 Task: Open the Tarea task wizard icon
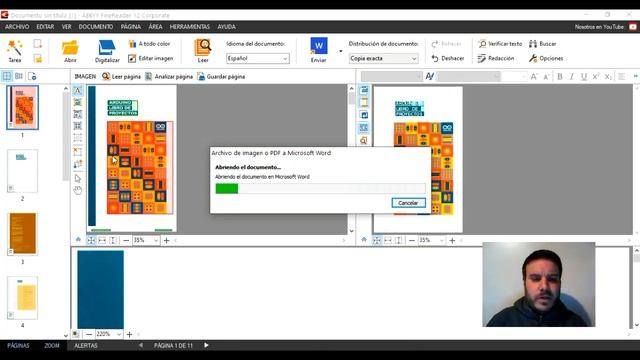click(x=15, y=51)
